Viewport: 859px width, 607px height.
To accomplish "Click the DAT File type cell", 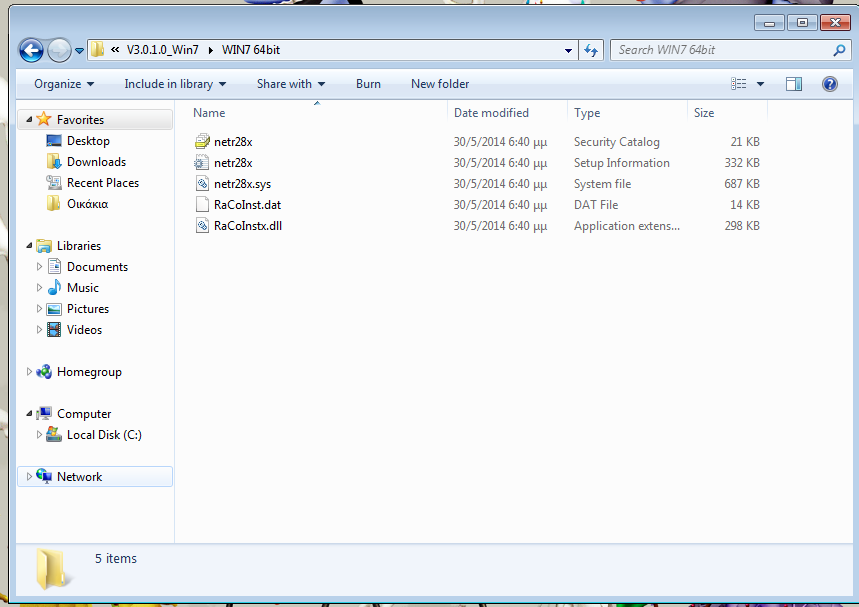I will coord(596,205).
